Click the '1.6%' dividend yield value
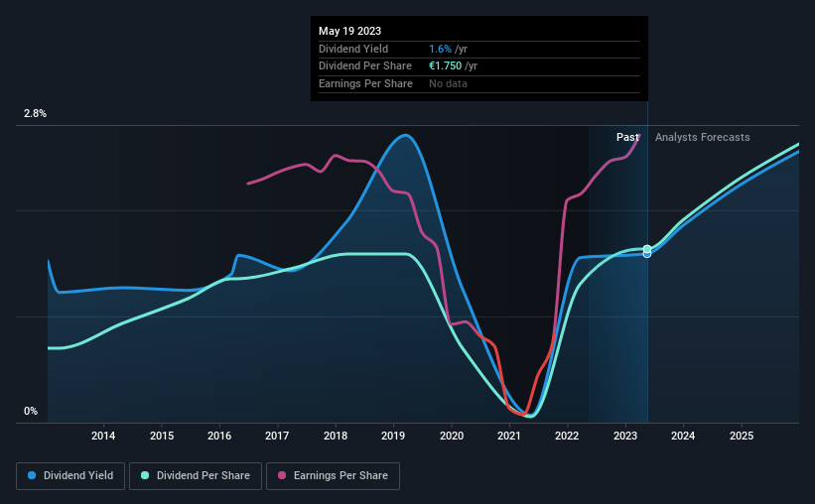 point(440,49)
